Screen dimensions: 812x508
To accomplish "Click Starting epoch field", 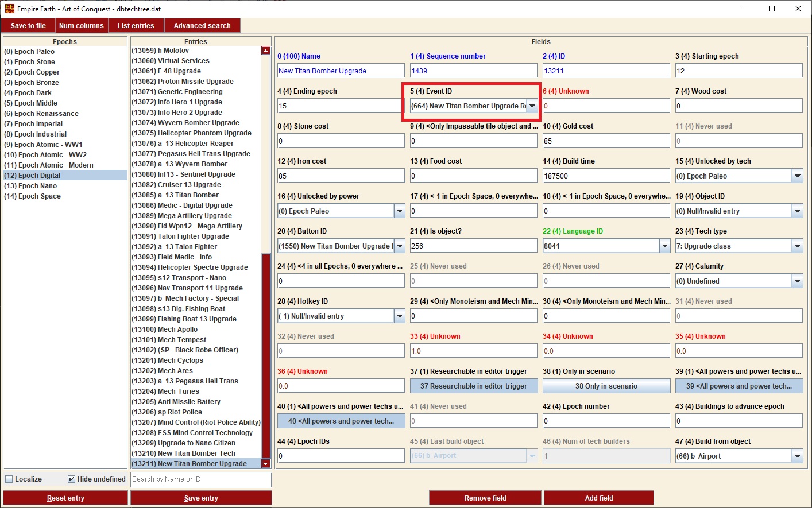I will pyautogui.click(x=739, y=71).
